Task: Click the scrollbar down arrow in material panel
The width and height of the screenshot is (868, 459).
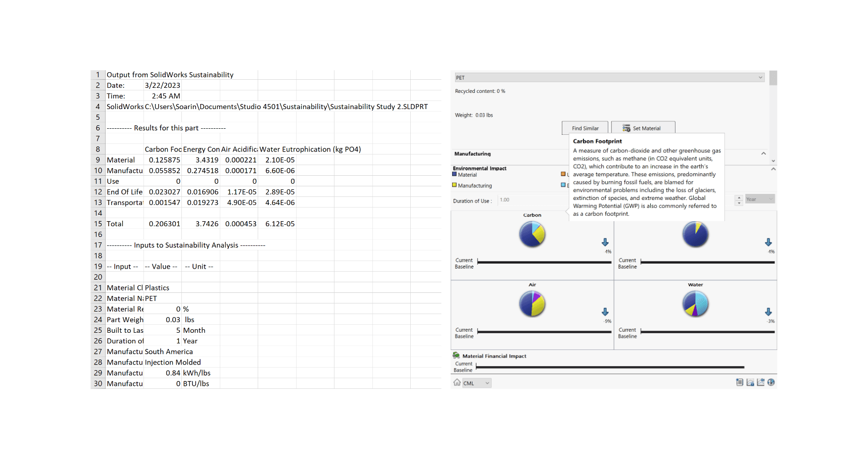Action: click(x=773, y=161)
